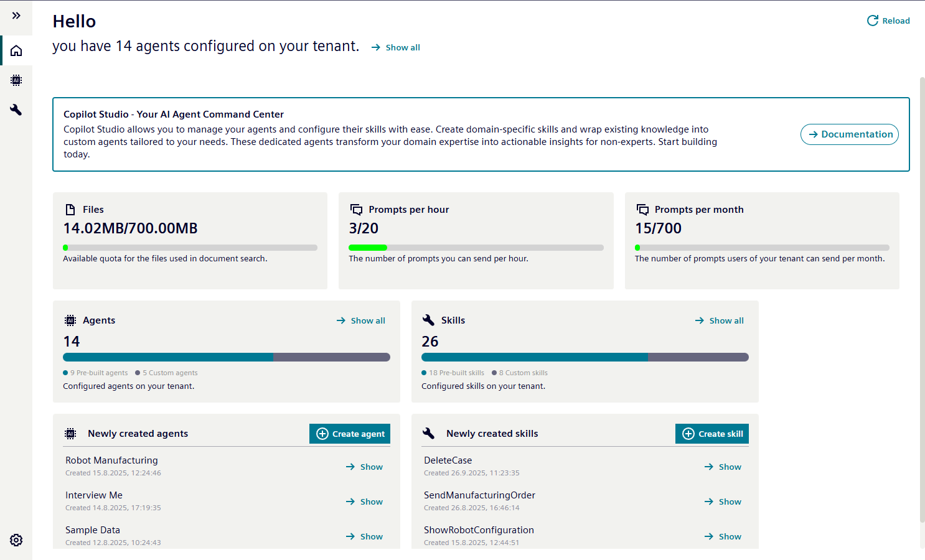Click the Reload button

[x=888, y=21]
